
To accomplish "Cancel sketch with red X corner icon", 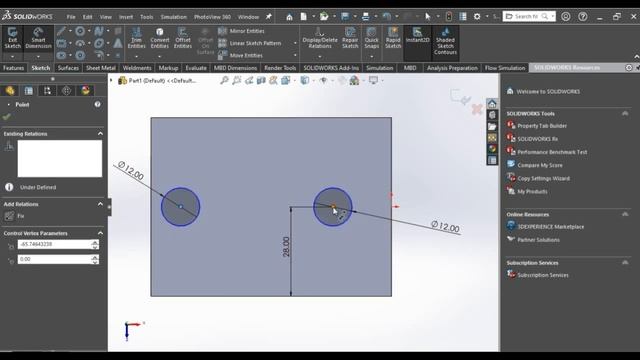I will coord(477,109).
